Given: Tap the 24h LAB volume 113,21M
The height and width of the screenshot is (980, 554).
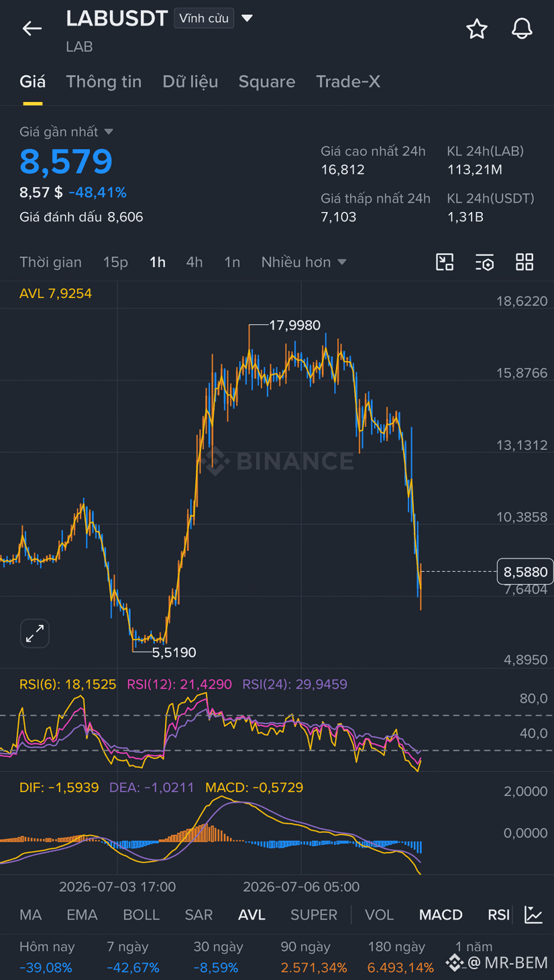Looking at the screenshot, I should pyautogui.click(x=474, y=170).
